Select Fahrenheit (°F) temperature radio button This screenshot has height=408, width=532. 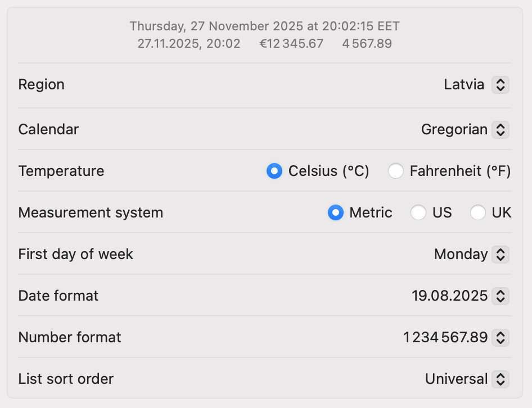(396, 171)
